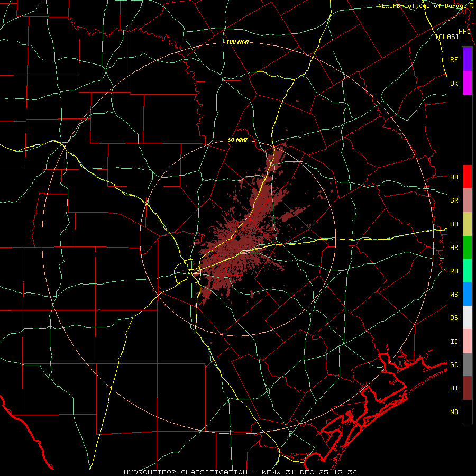Click the "HYDROMETEOR CLASSIFICATION" title text
The image size is (476, 476).
click(x=186, y=472)
